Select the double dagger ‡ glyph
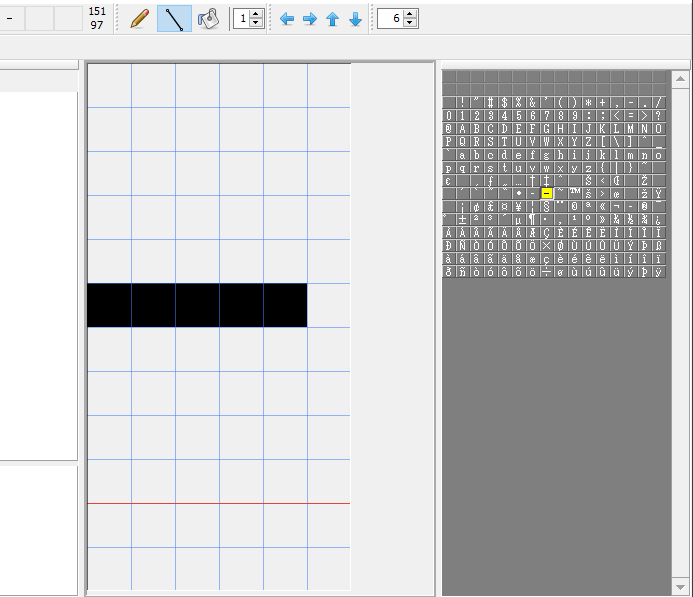The width and height of the screenshot is (693, 597). [547, 180]
